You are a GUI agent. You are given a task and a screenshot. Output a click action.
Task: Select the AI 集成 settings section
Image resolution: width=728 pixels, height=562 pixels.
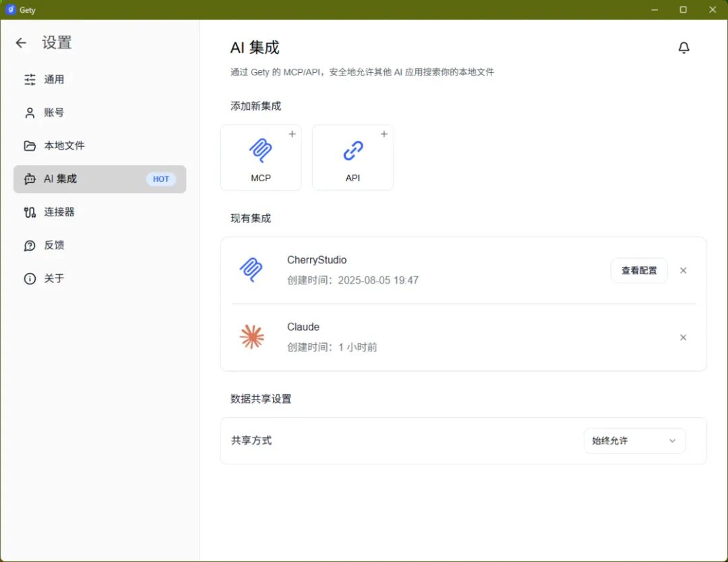100,179
